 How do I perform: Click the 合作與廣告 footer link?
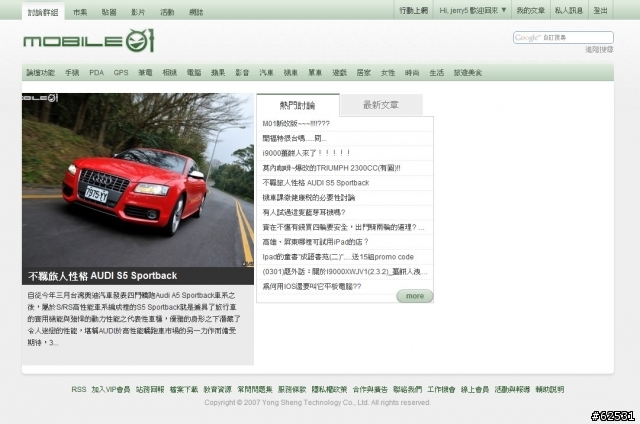[x=370, y=389]
